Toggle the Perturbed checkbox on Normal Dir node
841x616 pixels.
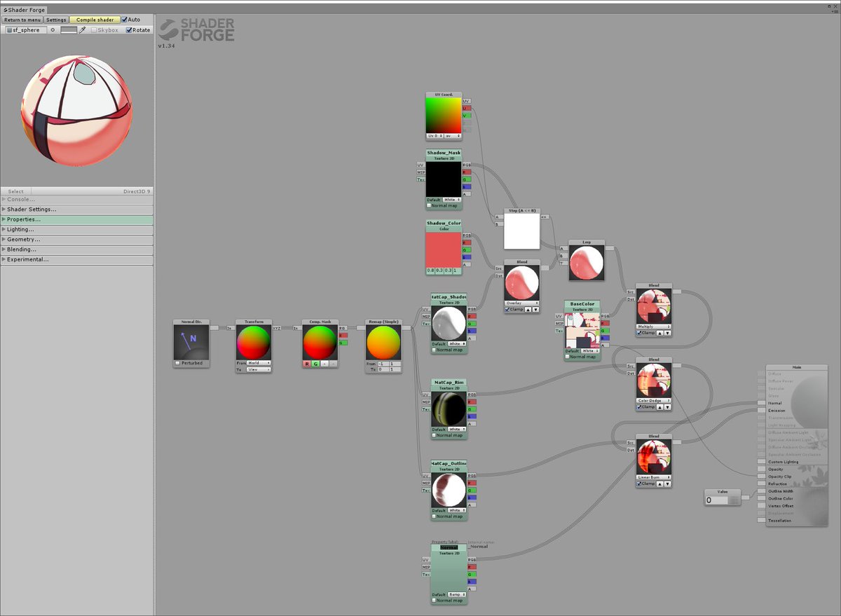178,363
